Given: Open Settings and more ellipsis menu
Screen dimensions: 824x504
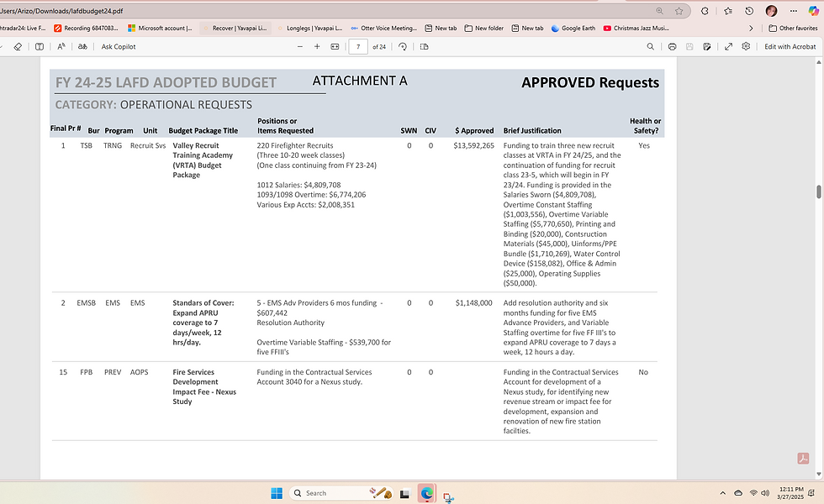Looking at the screenshot, I should 794,11.
